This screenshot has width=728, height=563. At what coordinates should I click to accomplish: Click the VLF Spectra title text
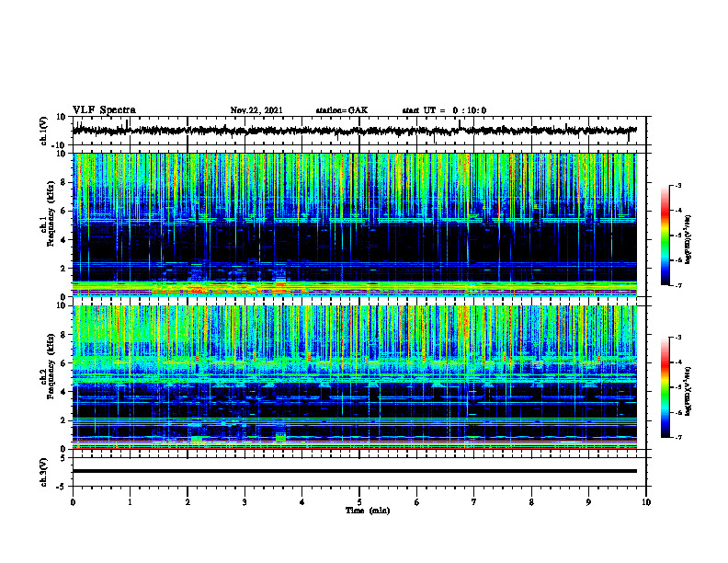point(104,110)
